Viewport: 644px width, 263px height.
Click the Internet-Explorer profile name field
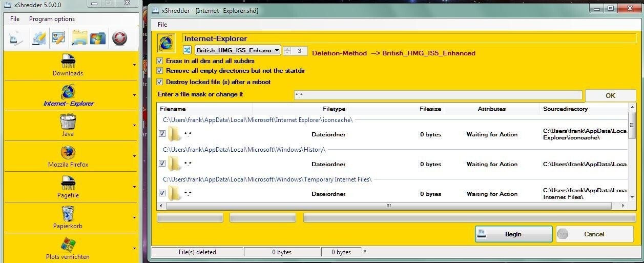point(409,38)
